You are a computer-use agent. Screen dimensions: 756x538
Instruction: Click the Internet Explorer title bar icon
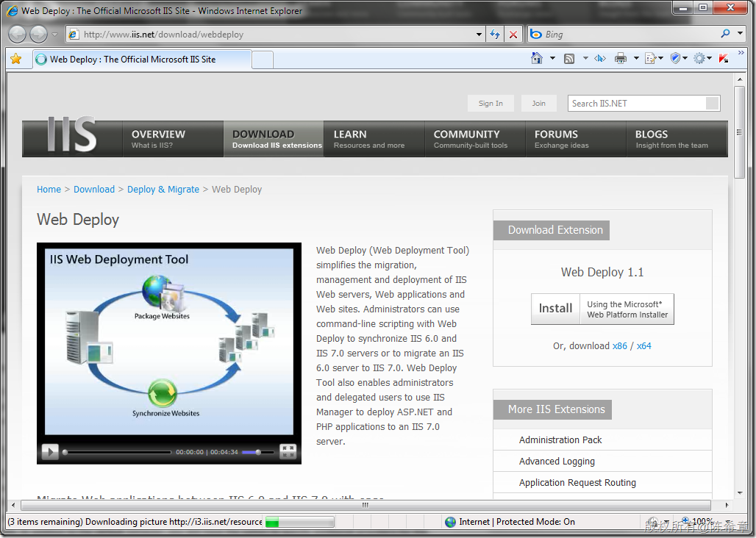pos(12,10)
